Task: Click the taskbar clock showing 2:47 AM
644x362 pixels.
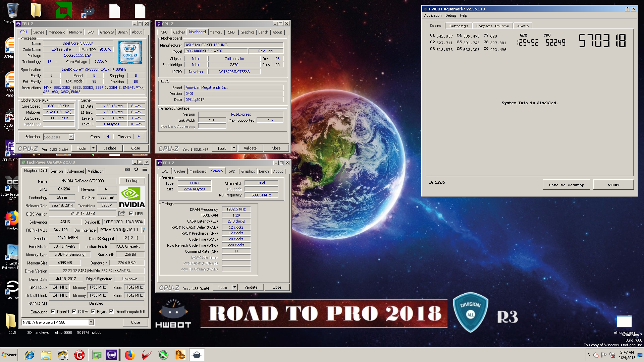Action: tap(627, 355)
